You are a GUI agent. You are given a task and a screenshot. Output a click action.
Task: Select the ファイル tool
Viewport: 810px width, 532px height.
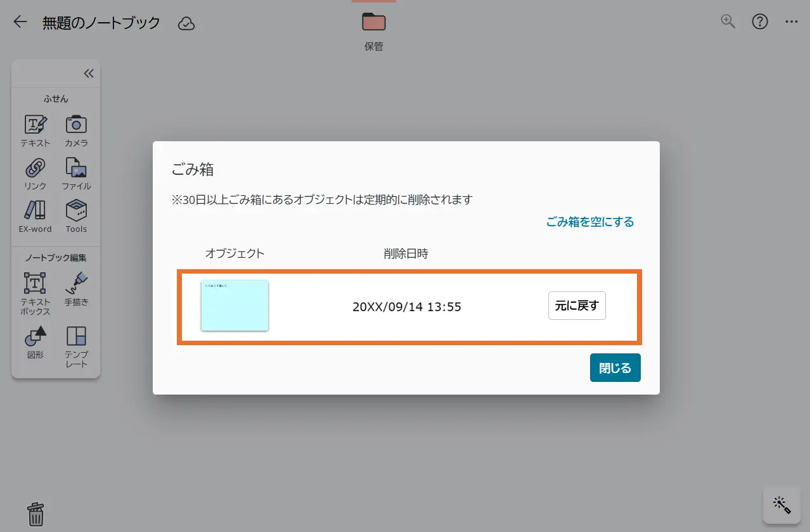pos(76,174)
